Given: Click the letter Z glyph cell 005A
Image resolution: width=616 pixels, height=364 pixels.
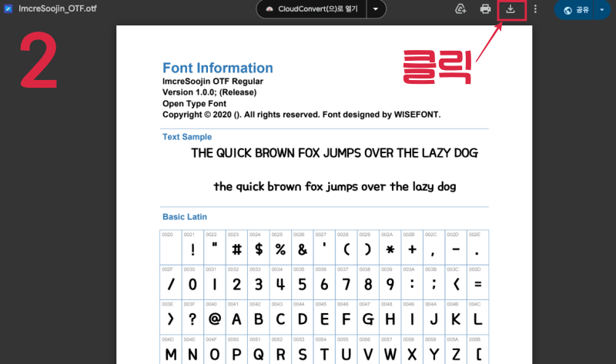Looking at the screenshot, I should [456, 349].
